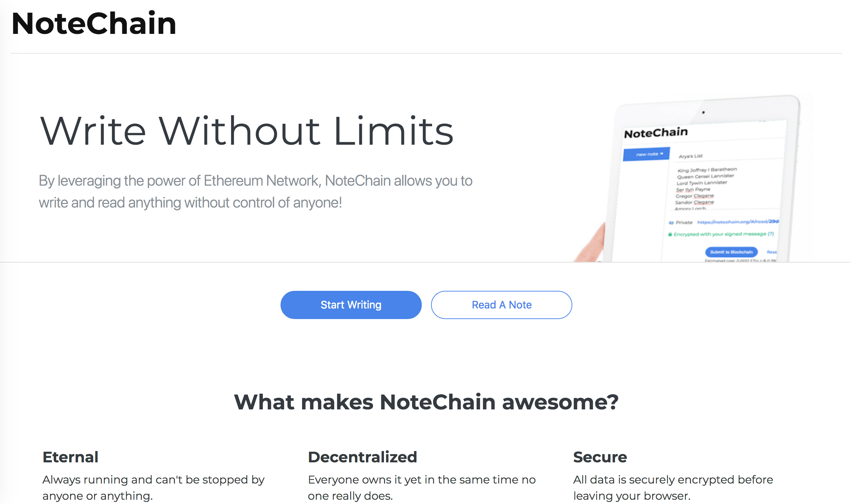The width and height of the screenshot is (850, 504).
Task: Click the arrow icon on new note
Action: tap(662, 154)
